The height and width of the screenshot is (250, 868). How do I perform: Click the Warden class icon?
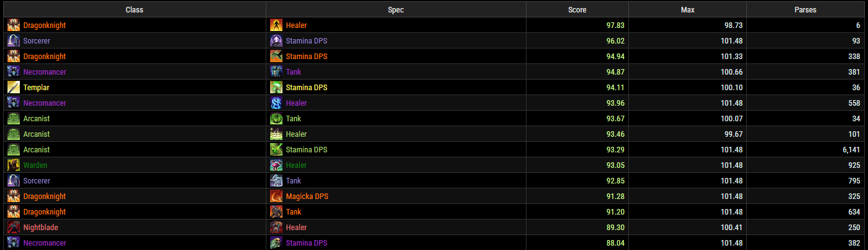pyautogui.click(x=14, y=165)
